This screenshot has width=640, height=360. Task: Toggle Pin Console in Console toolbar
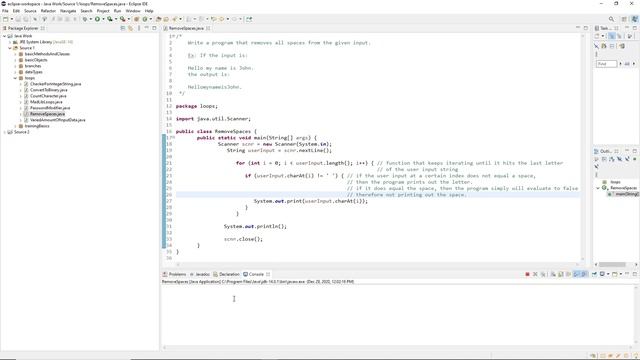pyautogui.click(x=594, y=274)
